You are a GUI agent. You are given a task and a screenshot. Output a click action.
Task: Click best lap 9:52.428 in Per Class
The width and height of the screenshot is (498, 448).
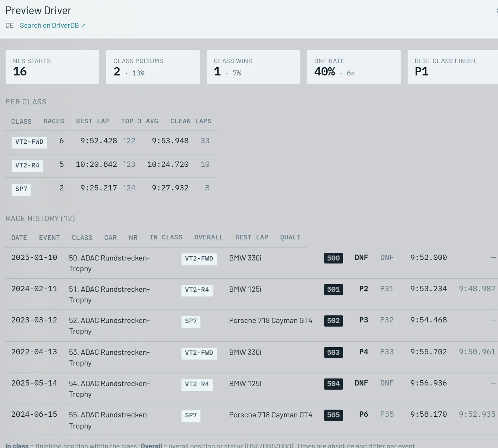point(99,141)
